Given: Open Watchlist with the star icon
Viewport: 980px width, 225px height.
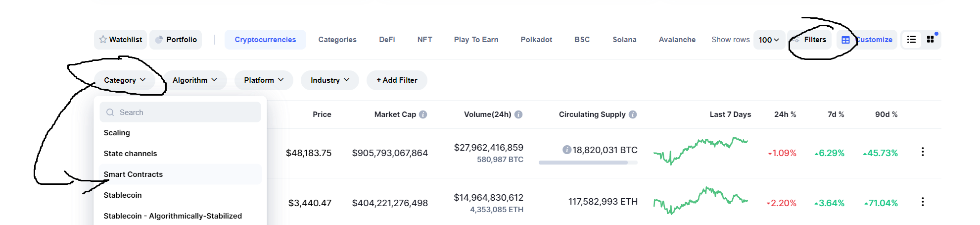Looking at the screenshot, I should click(120, 40).
